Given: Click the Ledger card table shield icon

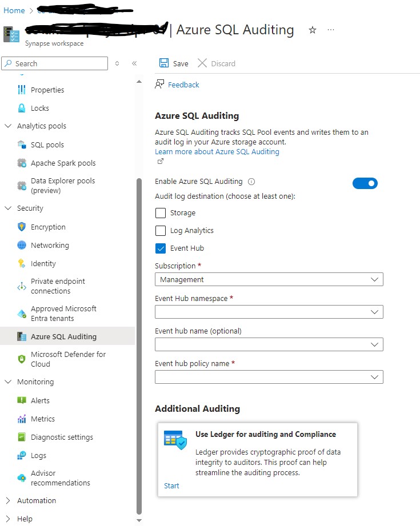Looking at the screenshot, I should [x=175, y=440].
